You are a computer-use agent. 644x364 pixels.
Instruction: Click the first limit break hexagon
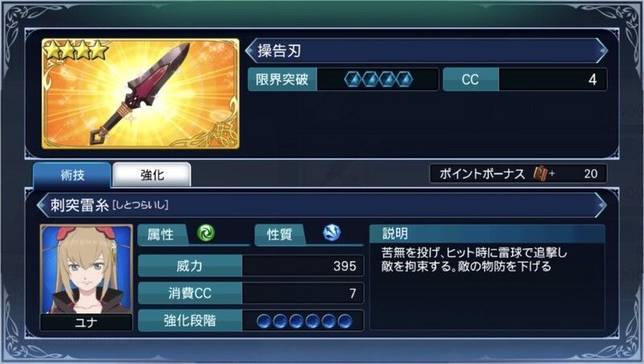[353, 79]
